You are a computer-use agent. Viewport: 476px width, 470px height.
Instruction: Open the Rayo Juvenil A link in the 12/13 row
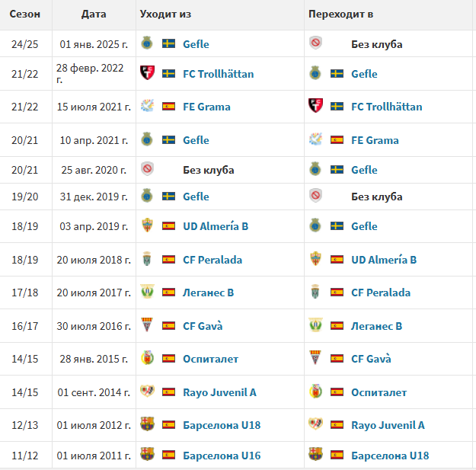pos(388,425)
